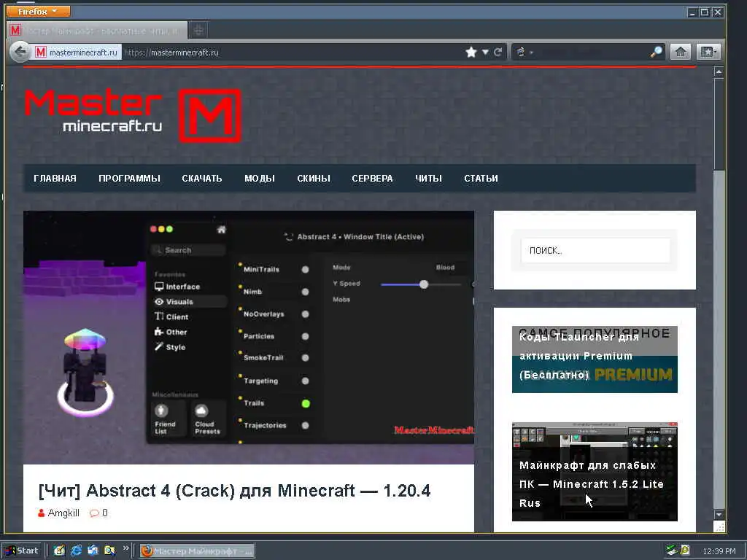This screenshot has height=560, width=747.
Task: Click the author user icon beside Amgkill
Action: pyautogui.click(x=42, y=513)
